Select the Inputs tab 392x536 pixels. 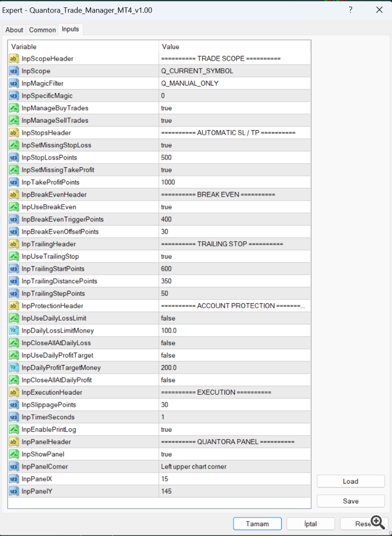coord(71,29)
